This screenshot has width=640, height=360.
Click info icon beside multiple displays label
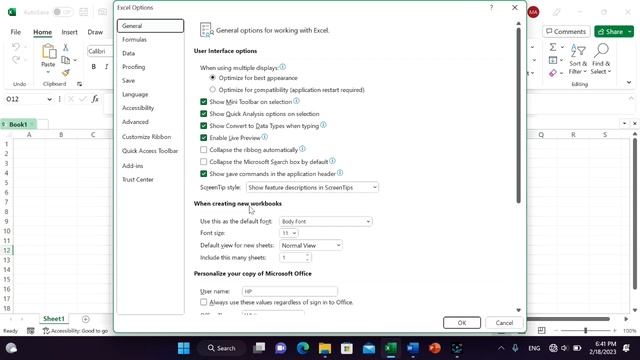point(282,67)
